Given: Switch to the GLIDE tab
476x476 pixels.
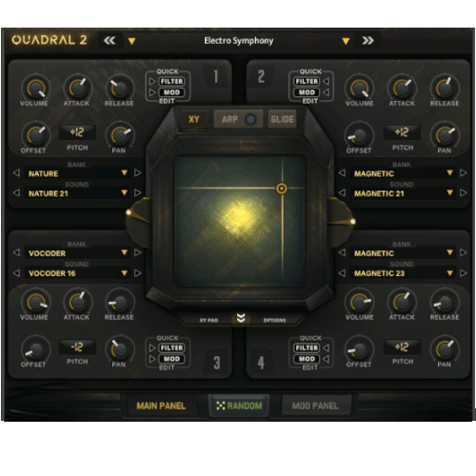Looking at the screenshot, I should (x=282, y=119).
